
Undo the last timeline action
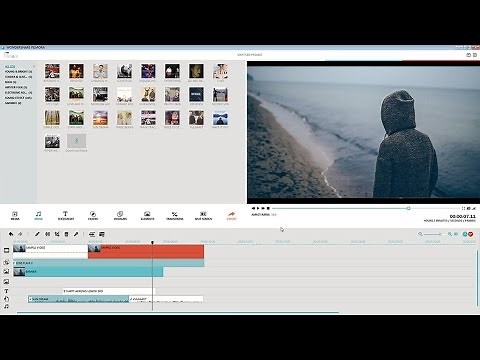pyautogui.click(x=11, y=234)
